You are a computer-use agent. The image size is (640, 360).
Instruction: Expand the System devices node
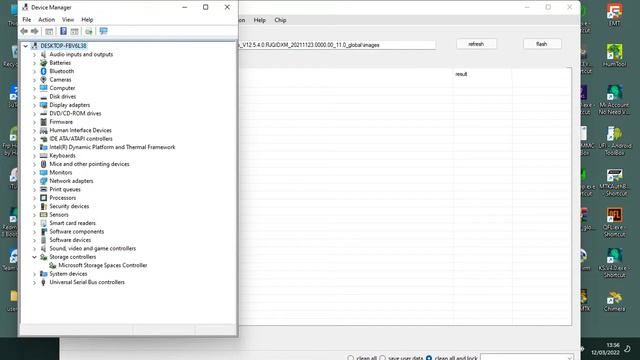[x=34, y=274]
